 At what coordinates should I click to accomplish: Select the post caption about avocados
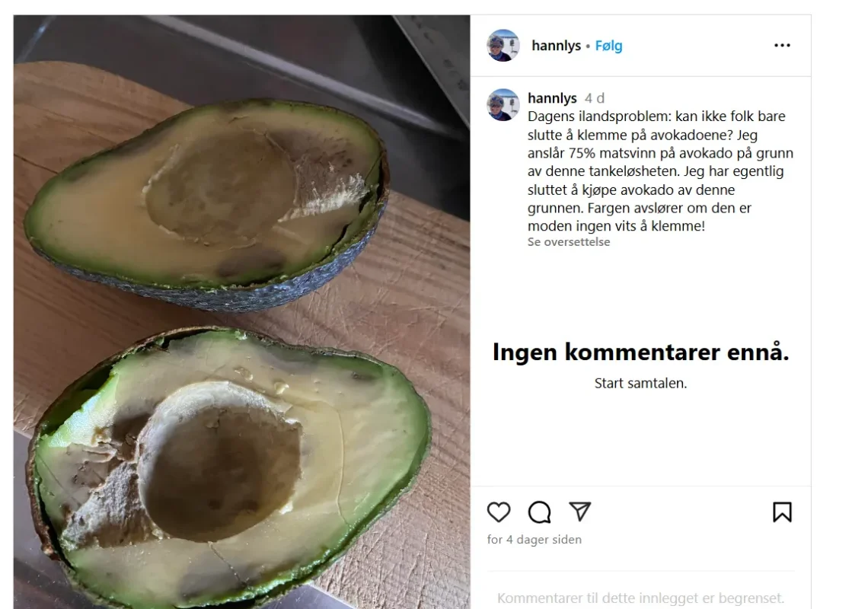(660, 171)
